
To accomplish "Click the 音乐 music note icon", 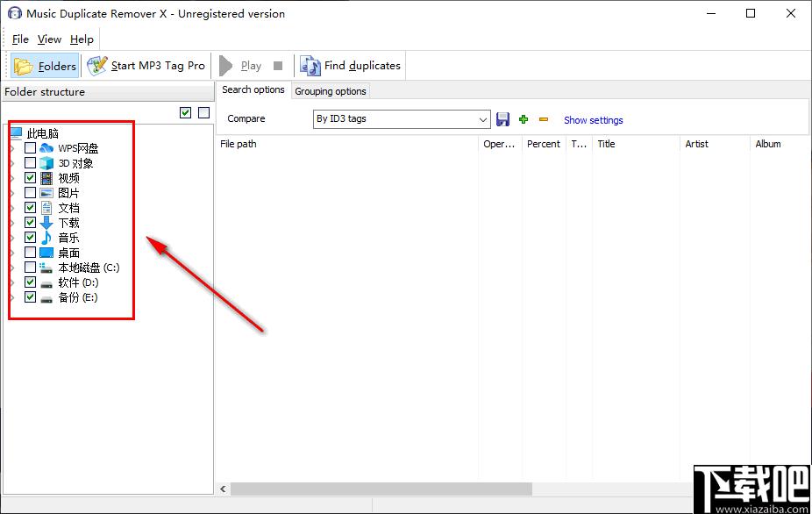I will (x=46, y=238).
